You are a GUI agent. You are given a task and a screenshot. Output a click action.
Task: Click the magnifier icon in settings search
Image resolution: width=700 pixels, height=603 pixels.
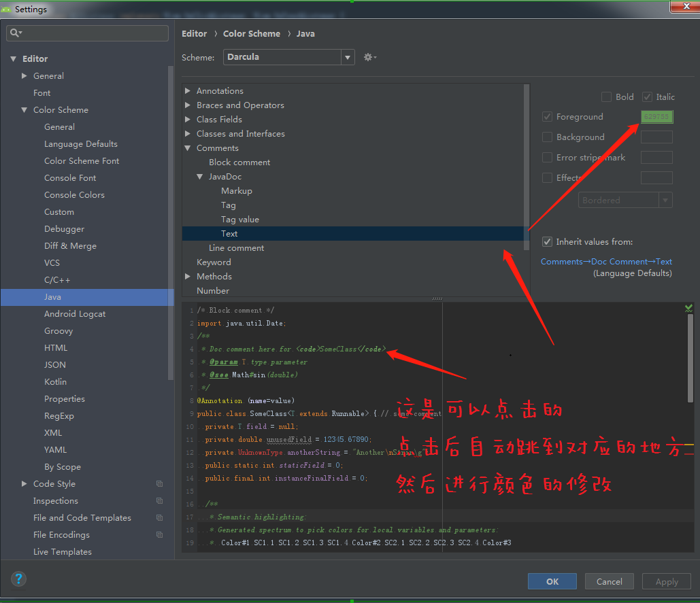[16, 33]
